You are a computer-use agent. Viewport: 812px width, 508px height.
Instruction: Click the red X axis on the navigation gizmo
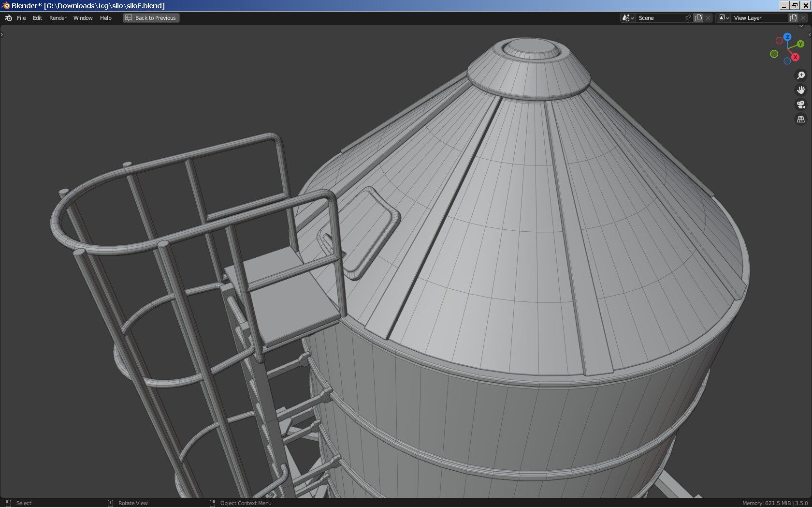796,57
